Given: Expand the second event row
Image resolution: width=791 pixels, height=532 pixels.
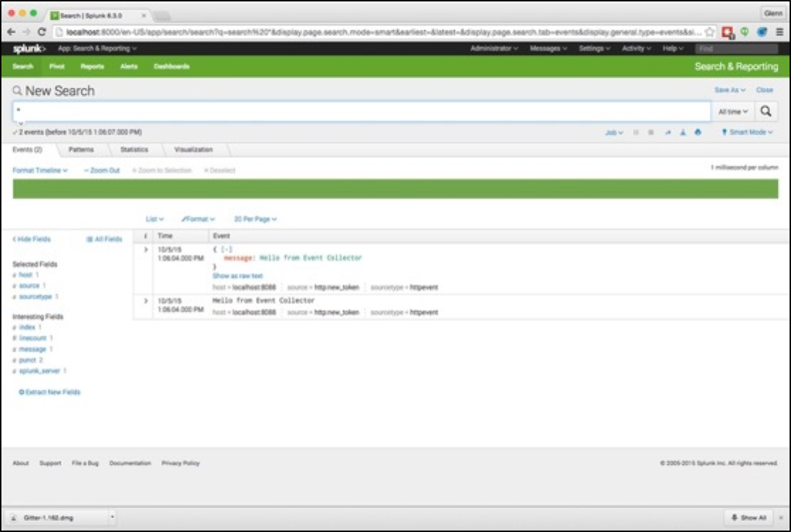Looking at the screenshot, I should pyautogui.click(x=145, y=301).
